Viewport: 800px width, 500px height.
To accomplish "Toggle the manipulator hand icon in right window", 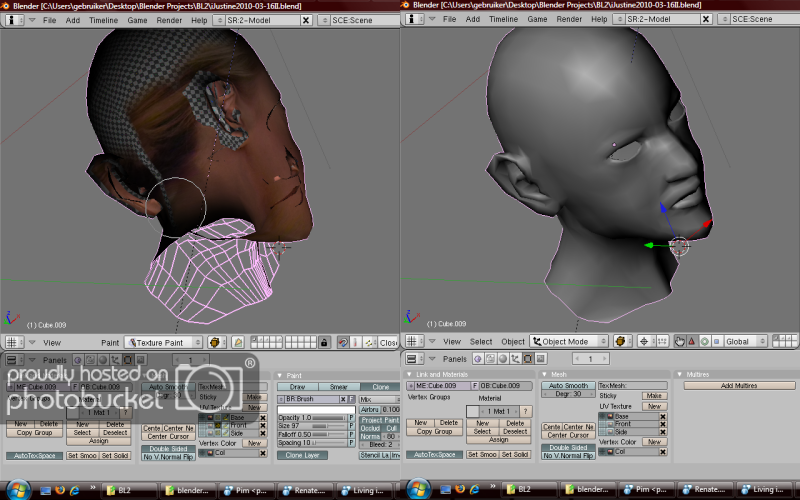I will point(679,341).
